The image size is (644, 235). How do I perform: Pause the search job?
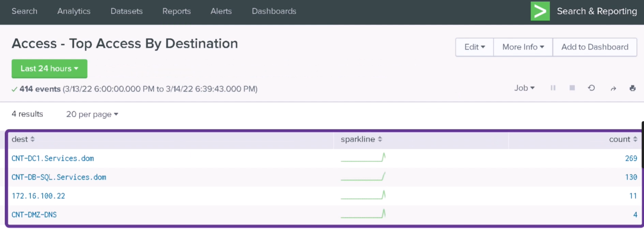coord(553,88)
